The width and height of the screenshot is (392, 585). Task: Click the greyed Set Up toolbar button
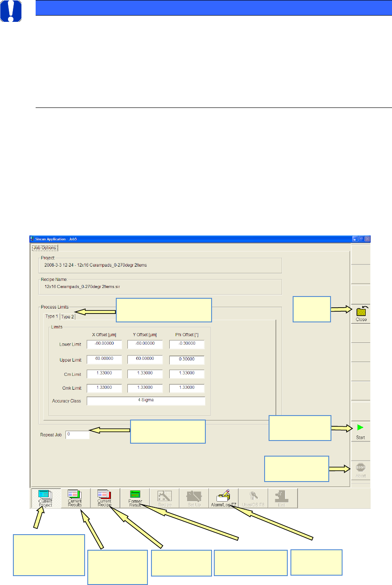tap(194, 498)
